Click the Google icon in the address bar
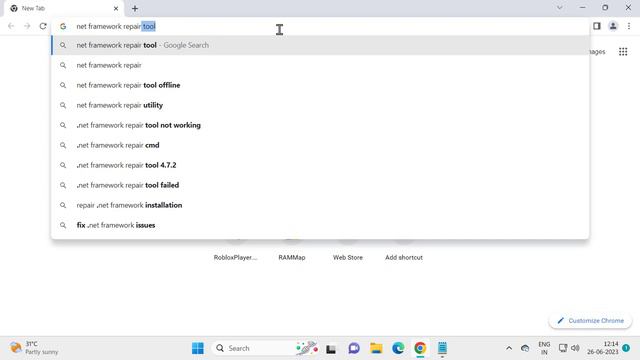This screenshot has width=640, height=360. tap(63, 26)
